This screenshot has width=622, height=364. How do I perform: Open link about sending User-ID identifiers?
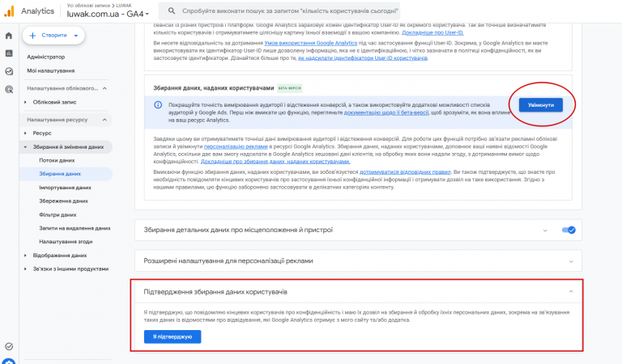[363, 57]
